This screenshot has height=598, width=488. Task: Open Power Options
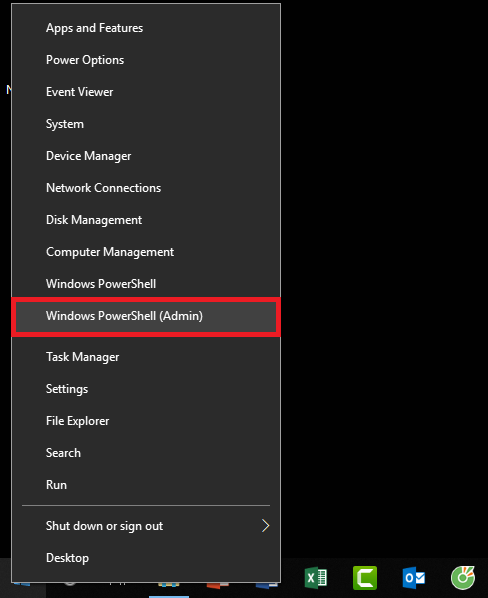(146, 60)
